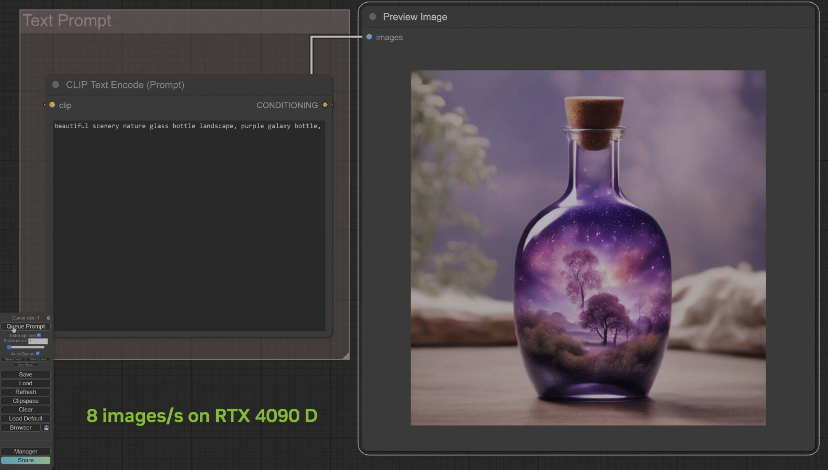Toggle the Auto Queue checkbox
This screenshot has width=828, height=470.
click(x=37, y=353)
